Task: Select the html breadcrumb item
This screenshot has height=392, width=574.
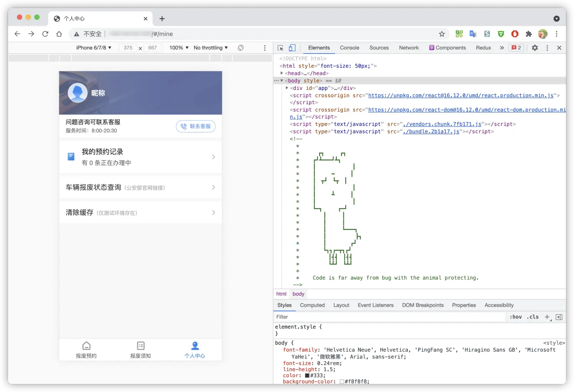Action: (x=281, y=294)
